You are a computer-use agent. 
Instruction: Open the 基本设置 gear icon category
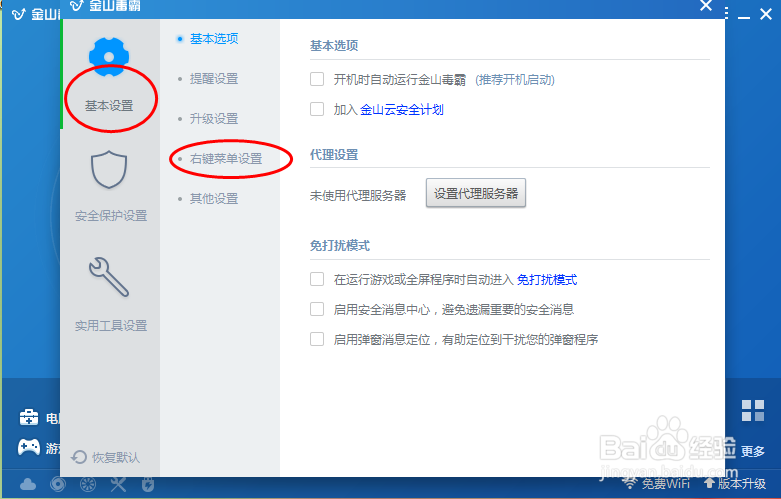point(109,57)
